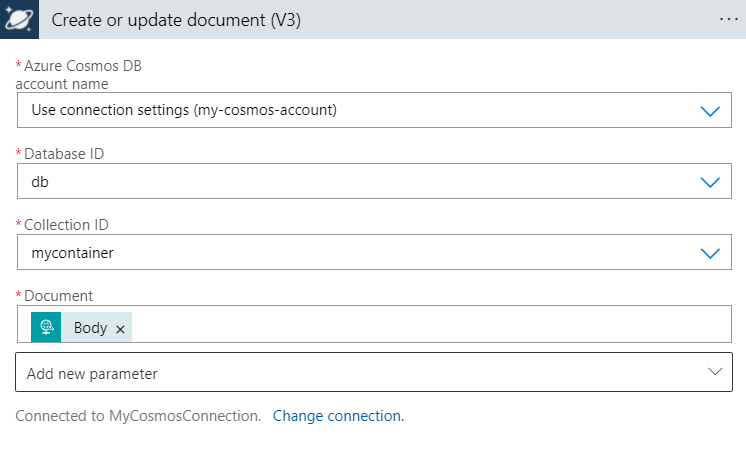
Task: Open the ellipsis menu in the header
Action: pyautogui.click(x=728, y=19)
